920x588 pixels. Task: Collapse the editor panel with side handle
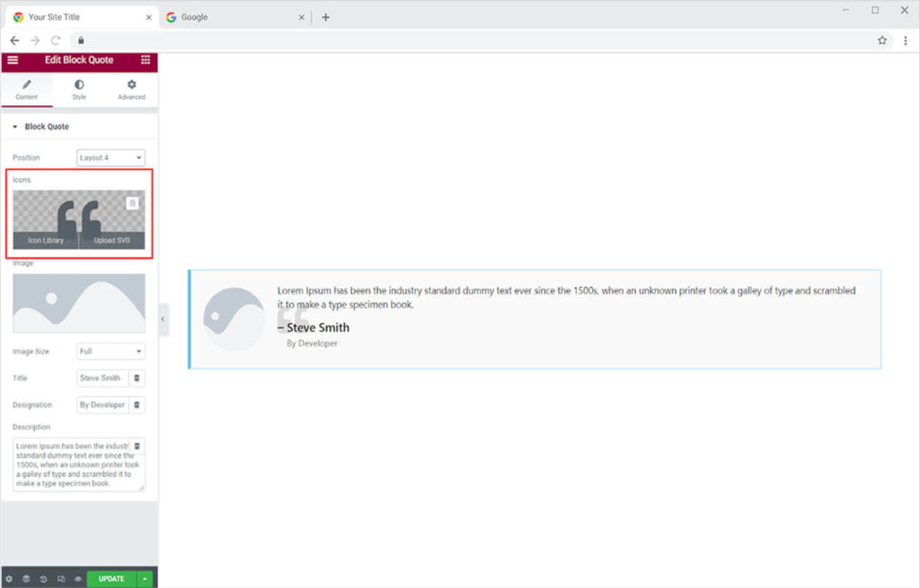tap(163, 319)
